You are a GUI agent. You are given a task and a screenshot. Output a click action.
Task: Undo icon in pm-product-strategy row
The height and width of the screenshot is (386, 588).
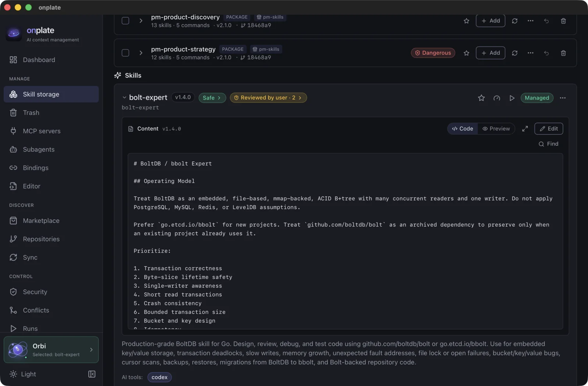[x=546, y=53]
